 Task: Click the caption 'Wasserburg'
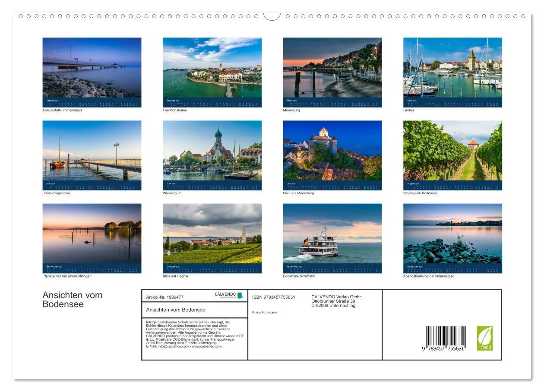click(172, 193)
